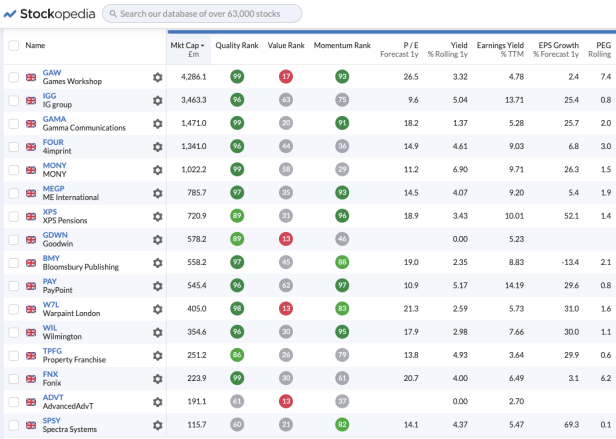Click the Value Rank column header
The width and height of the screenshot is (616, 439).
tap(286, 46)
